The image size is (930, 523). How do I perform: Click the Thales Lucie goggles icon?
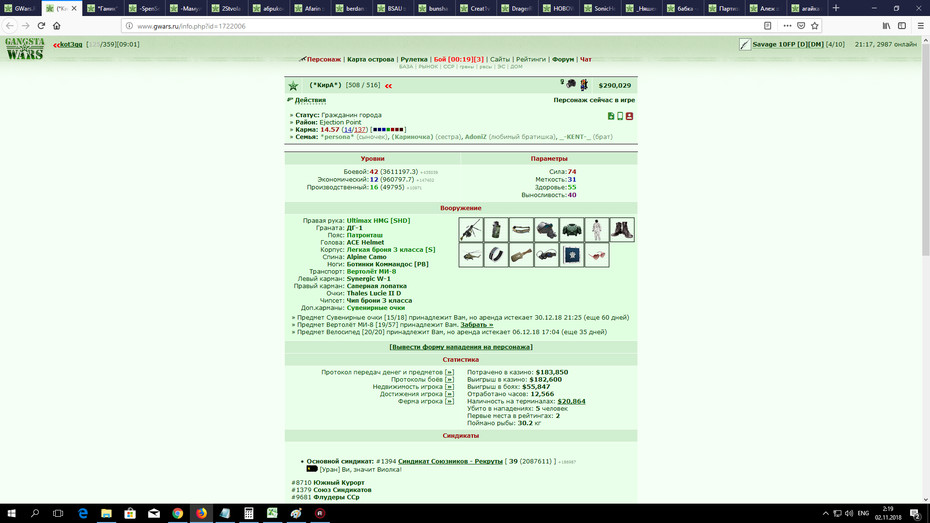(x=546, y=255)
